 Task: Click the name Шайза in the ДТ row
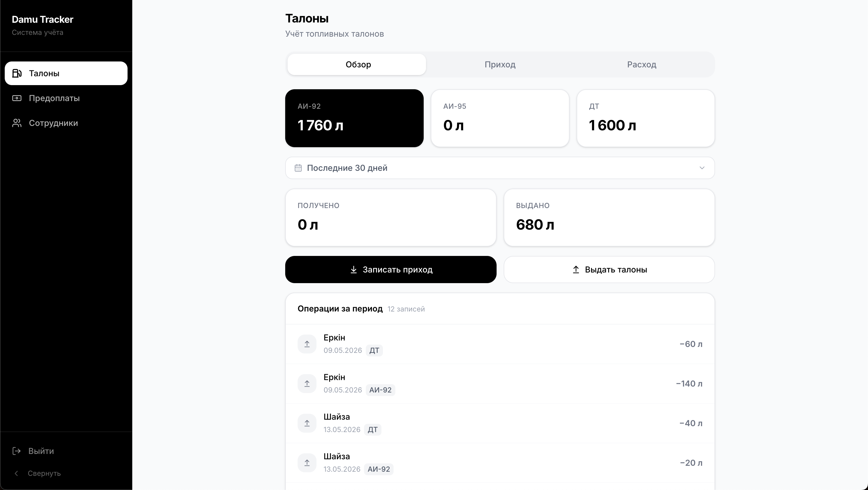coord(337,417)
